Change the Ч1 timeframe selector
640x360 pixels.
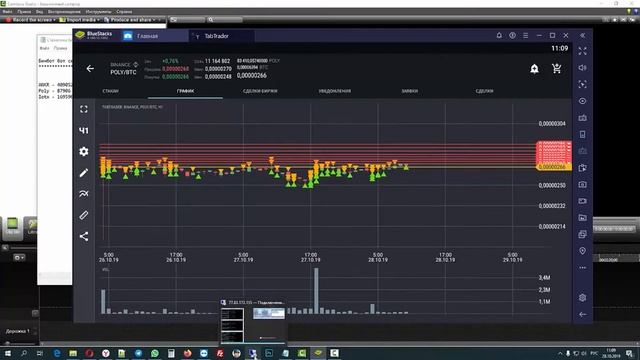84,131
